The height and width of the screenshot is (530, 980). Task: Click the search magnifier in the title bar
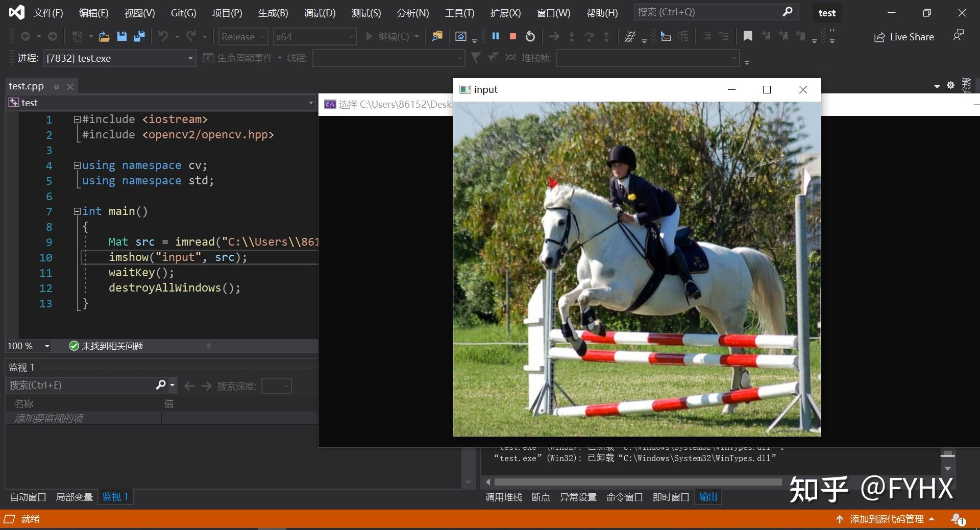point(788,12)
